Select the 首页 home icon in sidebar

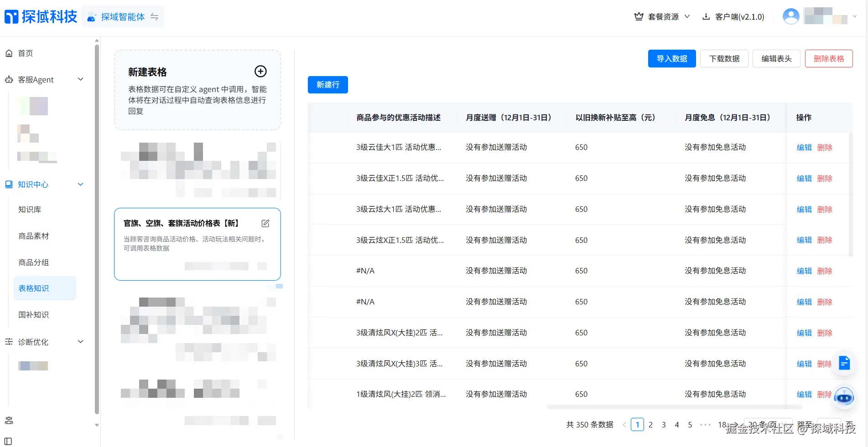[x=9, y=53]
